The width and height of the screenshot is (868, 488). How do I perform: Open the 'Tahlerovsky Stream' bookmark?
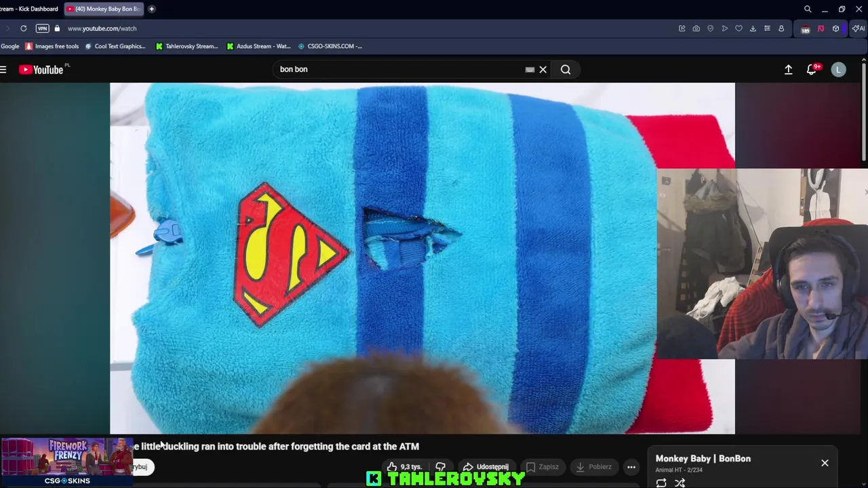pos(187,46)
